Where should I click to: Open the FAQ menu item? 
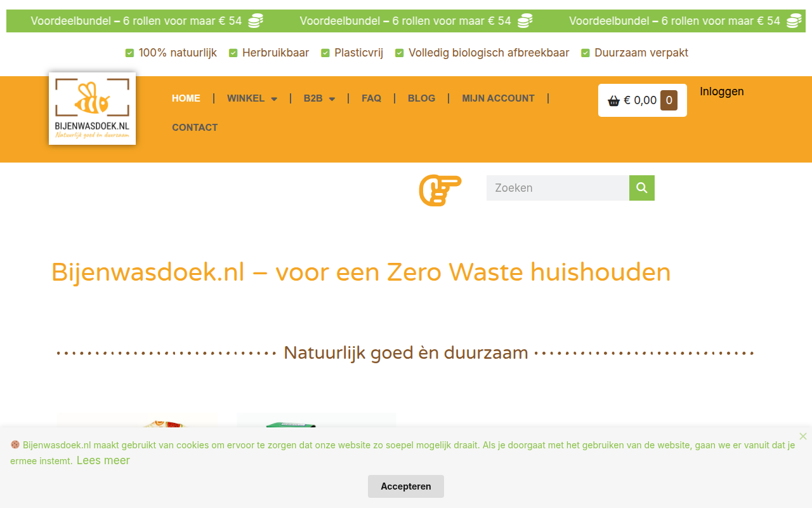coord(371,98)
